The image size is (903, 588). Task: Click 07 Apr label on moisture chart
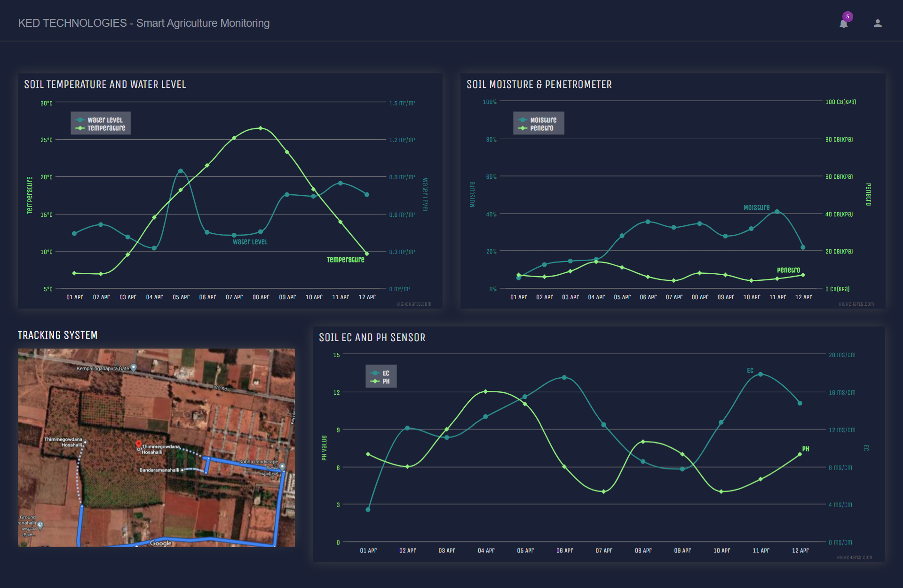(674, 297)
